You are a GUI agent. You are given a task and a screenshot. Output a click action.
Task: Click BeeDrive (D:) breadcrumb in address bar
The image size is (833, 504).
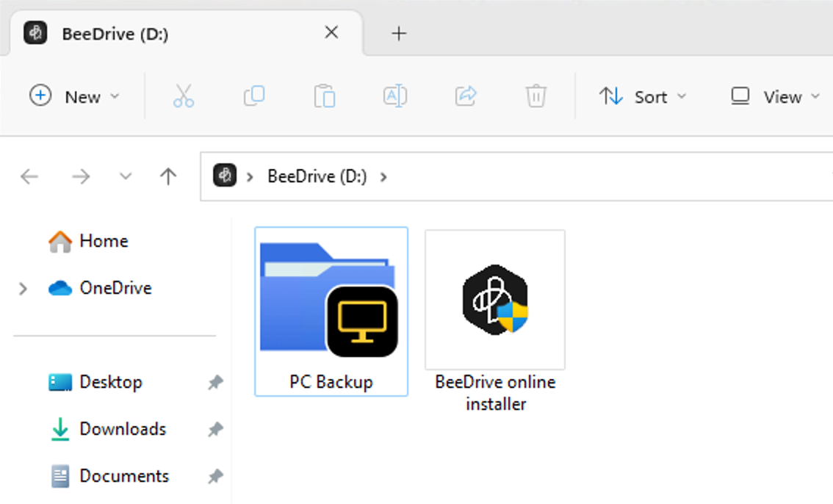(317, 176)
